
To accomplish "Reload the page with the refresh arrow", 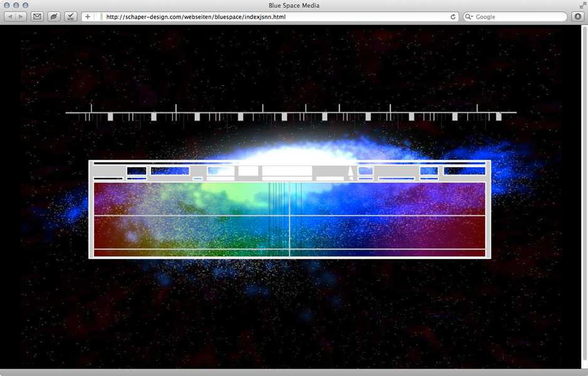I will 453,16.
